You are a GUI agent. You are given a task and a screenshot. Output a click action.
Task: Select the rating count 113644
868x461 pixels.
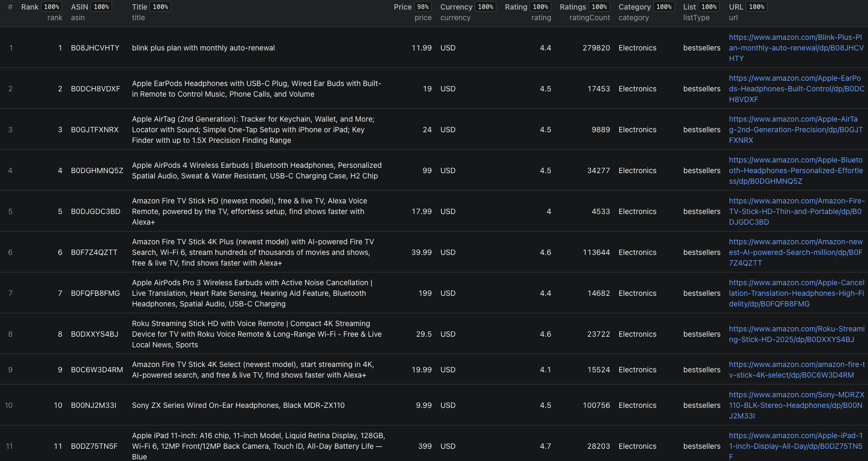tap(596, 252)
